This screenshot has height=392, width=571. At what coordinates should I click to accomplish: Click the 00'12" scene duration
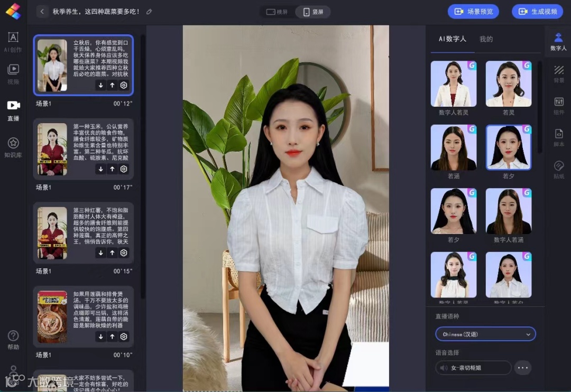tap(123, 104)
